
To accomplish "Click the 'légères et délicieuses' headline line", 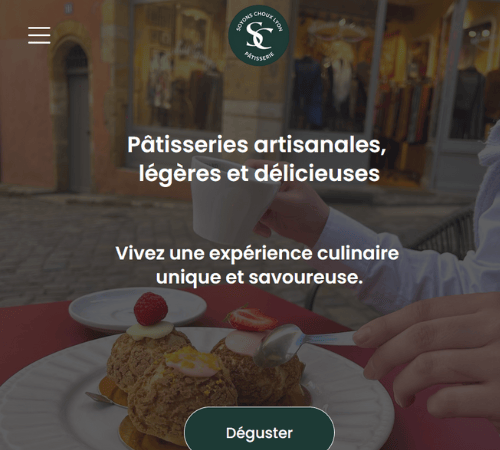I will pos(259,174).
